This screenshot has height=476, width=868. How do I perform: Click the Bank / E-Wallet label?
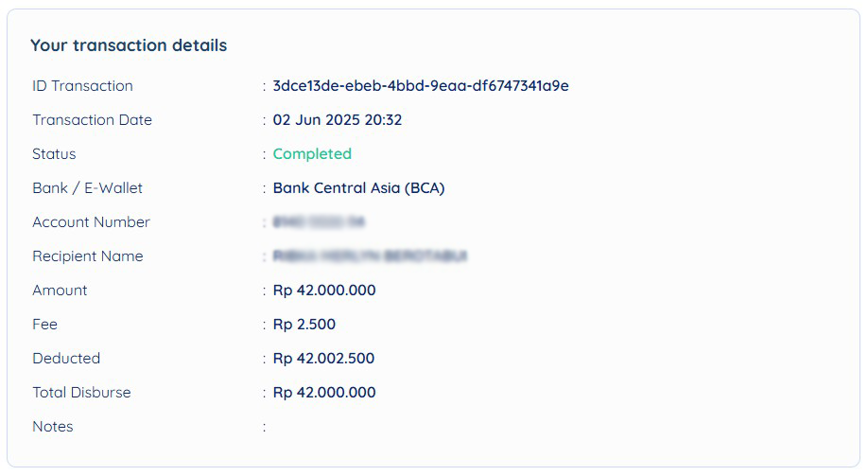pyautogui.click(x=87, y=188)
